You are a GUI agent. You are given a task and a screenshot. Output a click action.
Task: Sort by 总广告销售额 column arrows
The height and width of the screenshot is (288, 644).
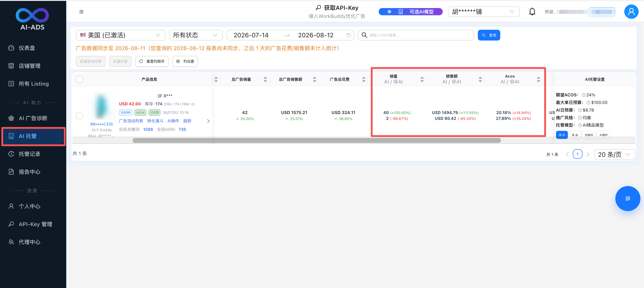click(315, 79)
